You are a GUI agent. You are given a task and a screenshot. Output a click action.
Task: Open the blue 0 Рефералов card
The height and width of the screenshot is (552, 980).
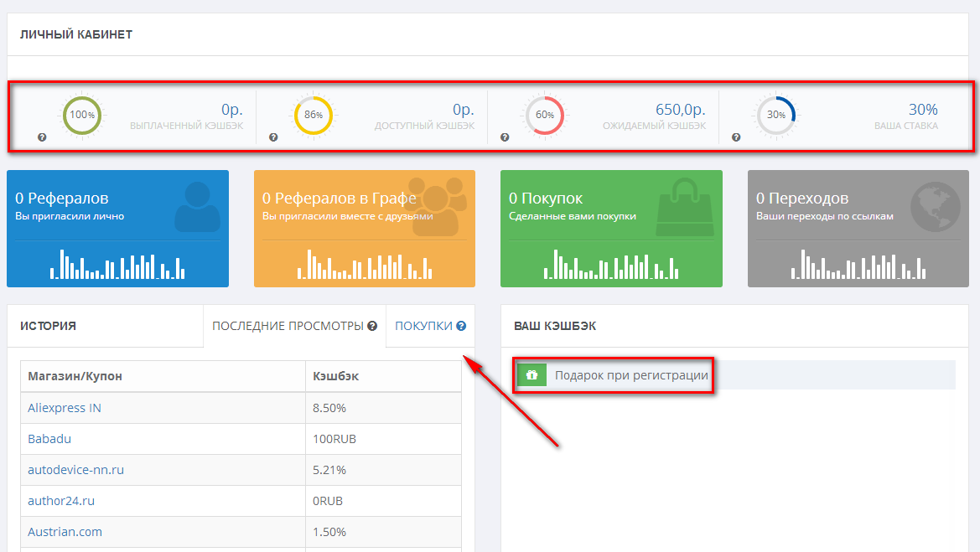point(117,229)
